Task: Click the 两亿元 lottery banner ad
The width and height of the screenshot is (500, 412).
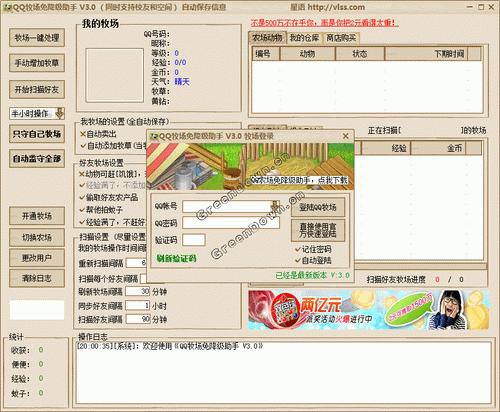Action: pos(368,310)
